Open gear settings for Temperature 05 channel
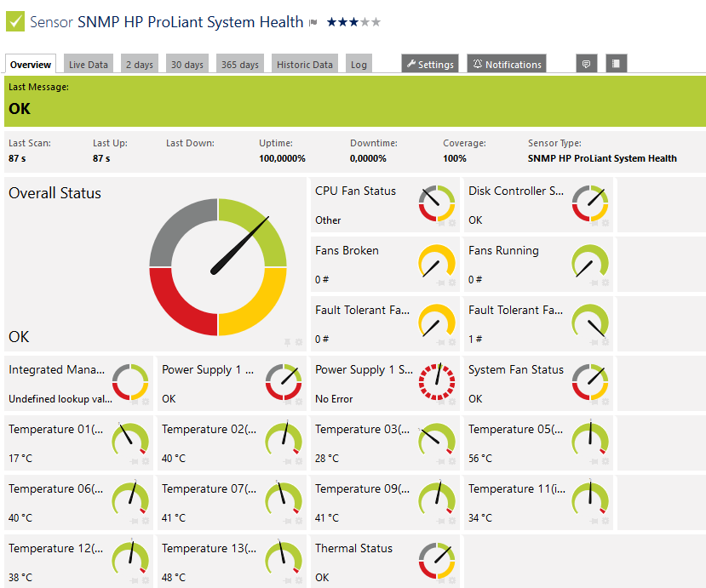Viewport: 706px width, 588px height. (606, 461)
